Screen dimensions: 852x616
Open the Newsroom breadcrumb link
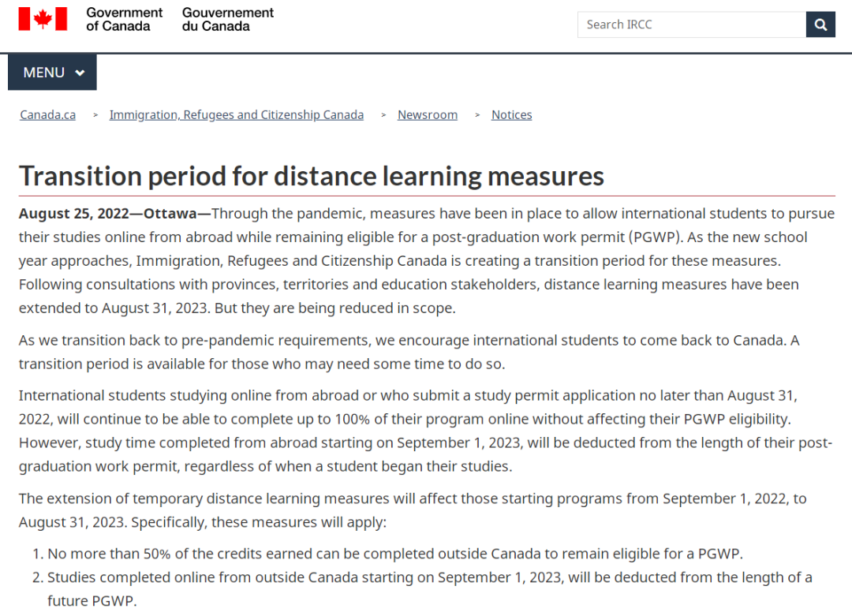(428, 115)
